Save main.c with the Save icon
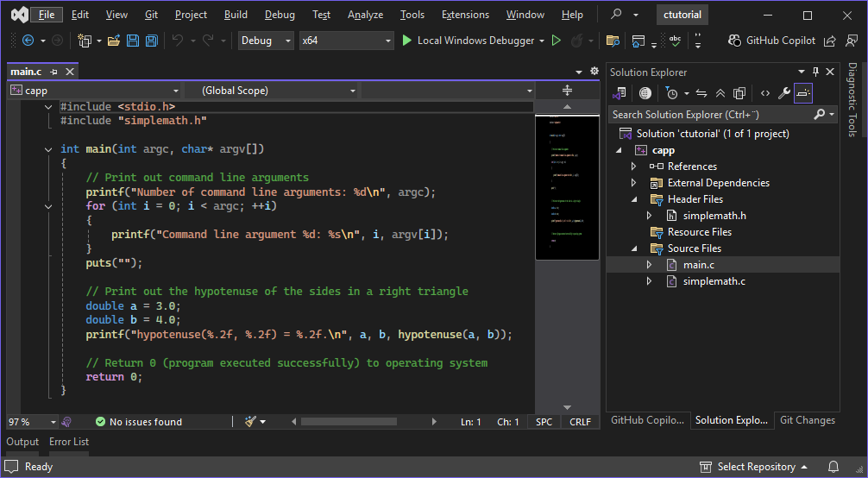This screenshot has height=478, width=868. click(x=133, y=41)
